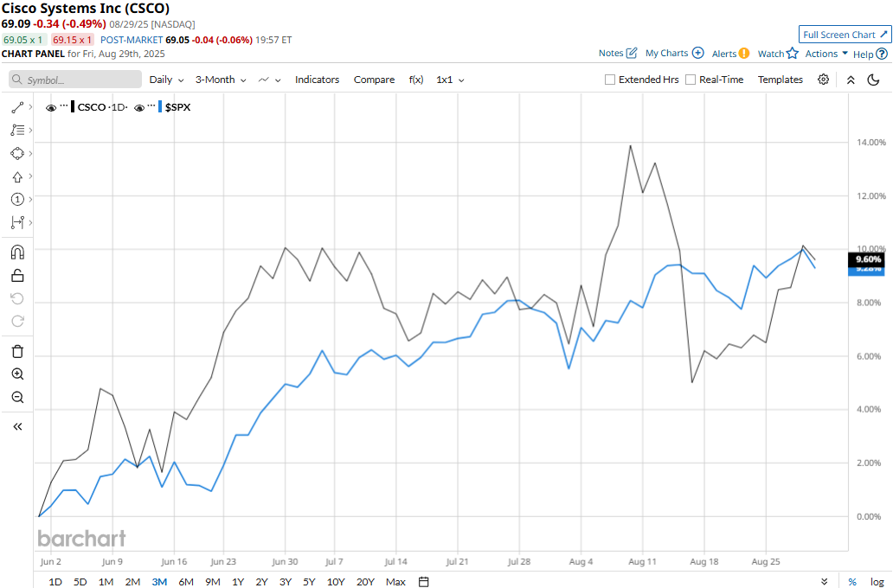
Task: Open the Actions dropdown menu
Action: point(826,54)
